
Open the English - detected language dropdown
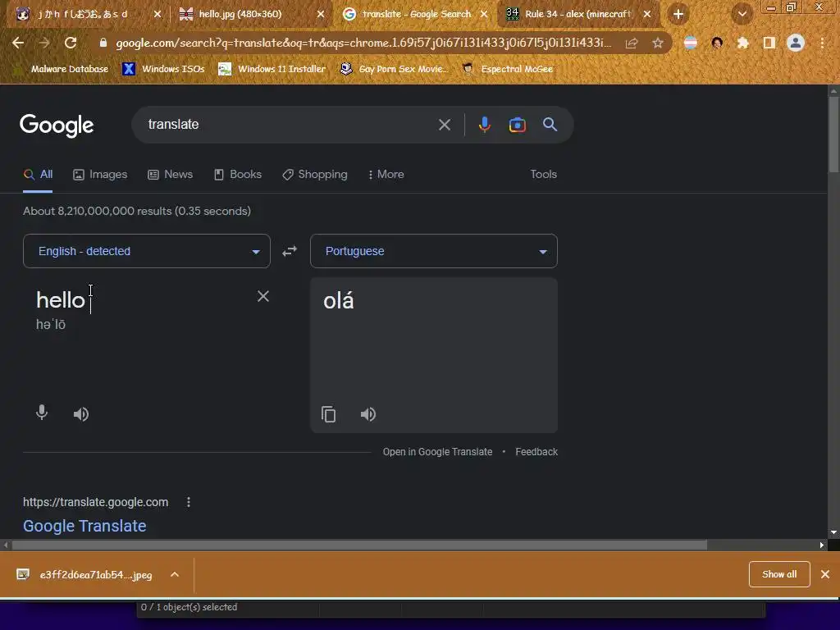click(147, 251)
